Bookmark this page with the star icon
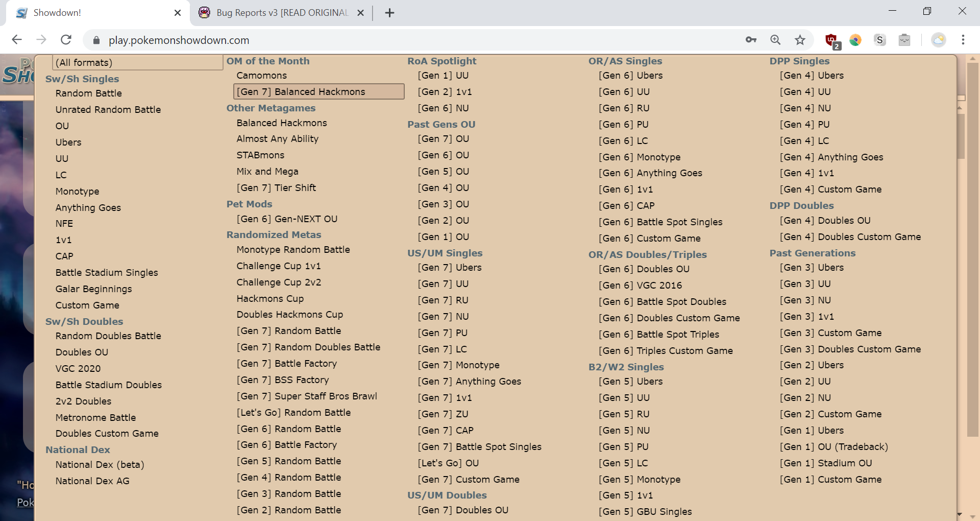Screen dimensions: 980x521 pos(800,40)
